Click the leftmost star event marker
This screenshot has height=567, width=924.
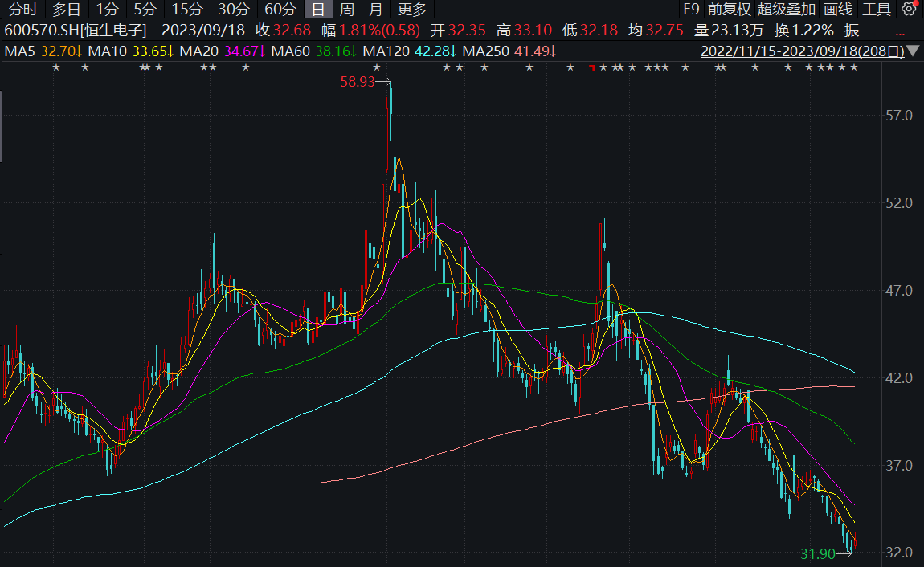click(56, 67)
